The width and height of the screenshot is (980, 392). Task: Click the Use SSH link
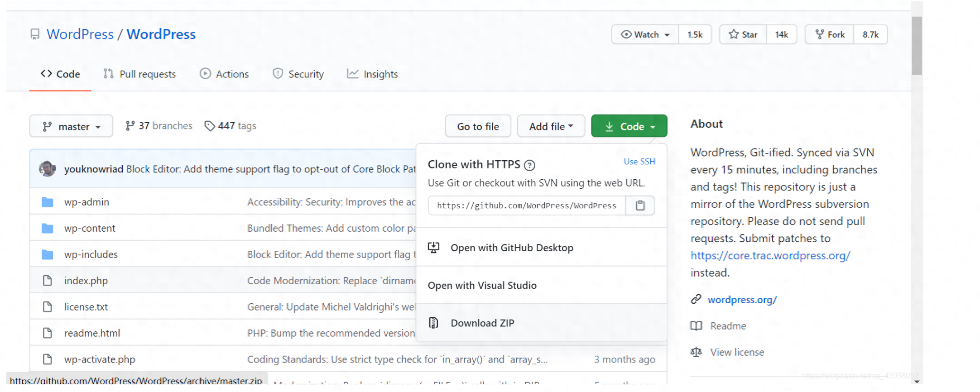pos(639,162)
